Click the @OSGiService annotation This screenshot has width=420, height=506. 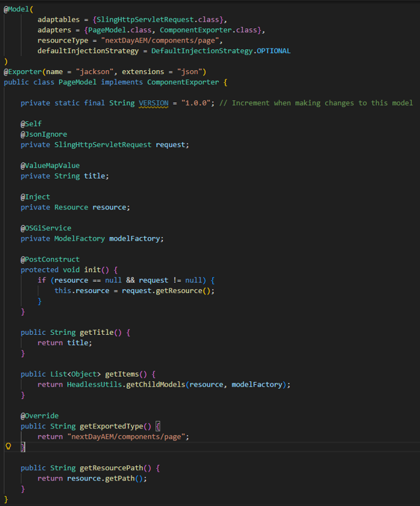[x=46, y=228]
